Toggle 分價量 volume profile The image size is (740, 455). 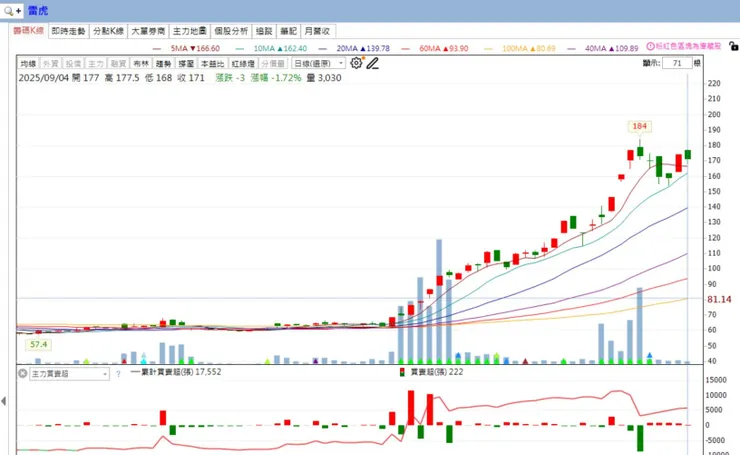[273, 63]
